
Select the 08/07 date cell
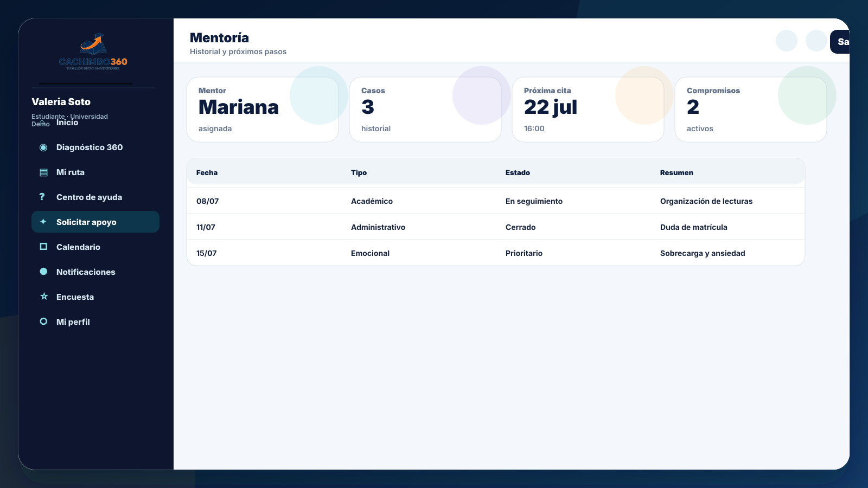click(x=207, y=201)
